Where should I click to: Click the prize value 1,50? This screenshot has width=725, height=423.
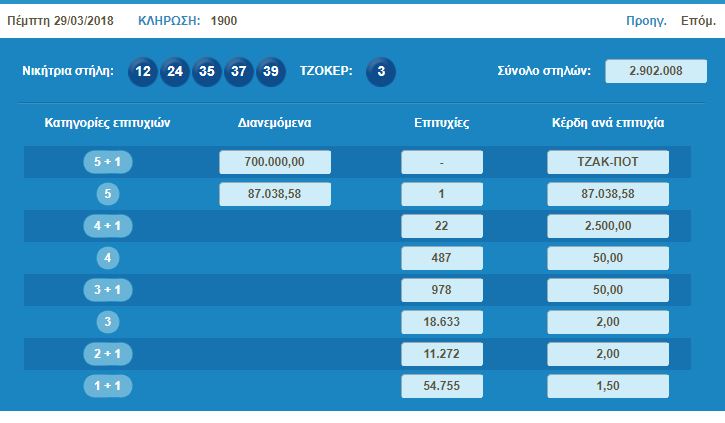608,386
